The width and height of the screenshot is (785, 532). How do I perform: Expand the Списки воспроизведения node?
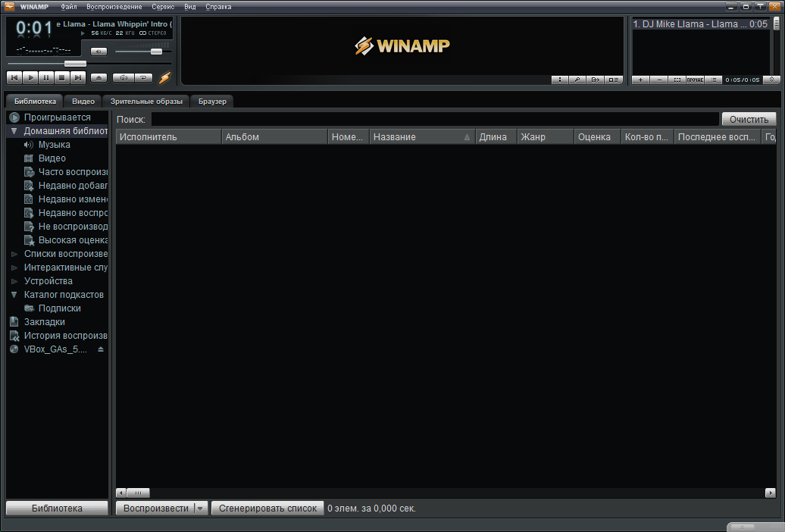(14, 254)
